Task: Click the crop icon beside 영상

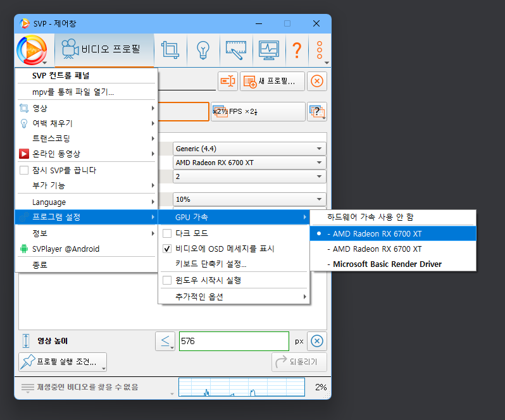Action: pyautogui.click(x=24, y=108)
